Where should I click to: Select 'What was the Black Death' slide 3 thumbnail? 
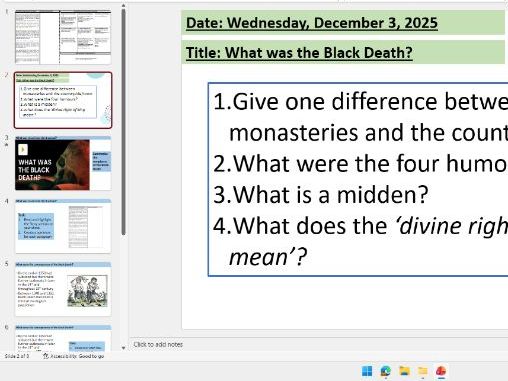click(63, 163)
